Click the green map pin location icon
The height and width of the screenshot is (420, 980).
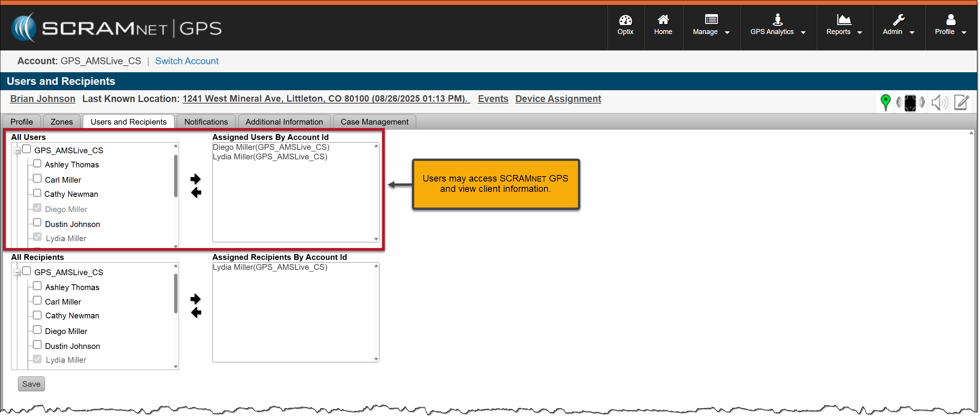tap(885, 102)
